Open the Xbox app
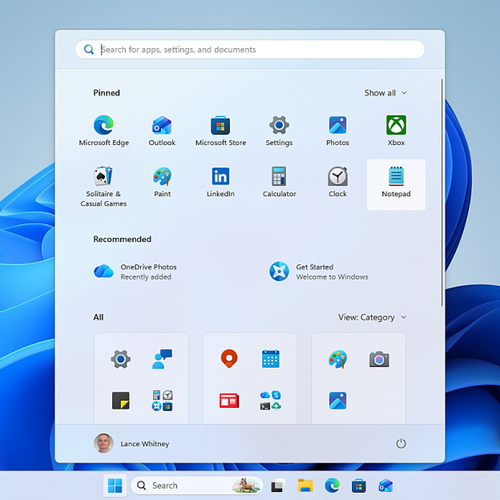The image size is (500, 500). tap(396, 131)
